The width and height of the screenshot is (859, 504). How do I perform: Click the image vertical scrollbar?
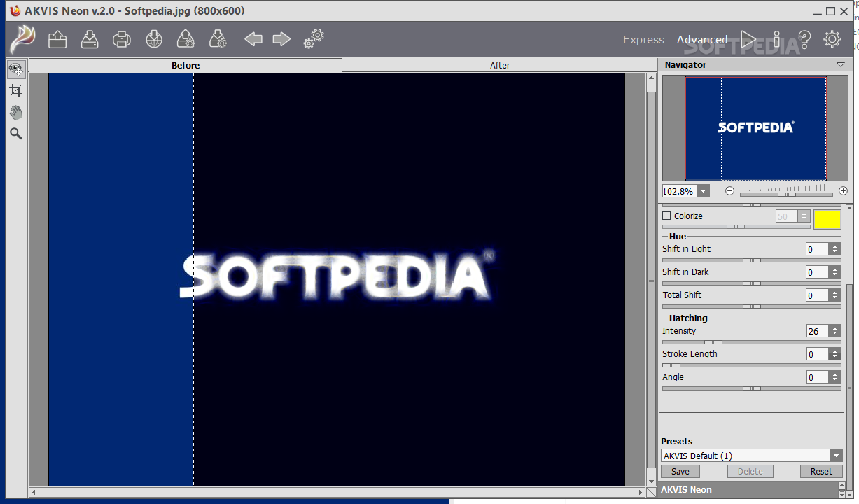[651, 280]
